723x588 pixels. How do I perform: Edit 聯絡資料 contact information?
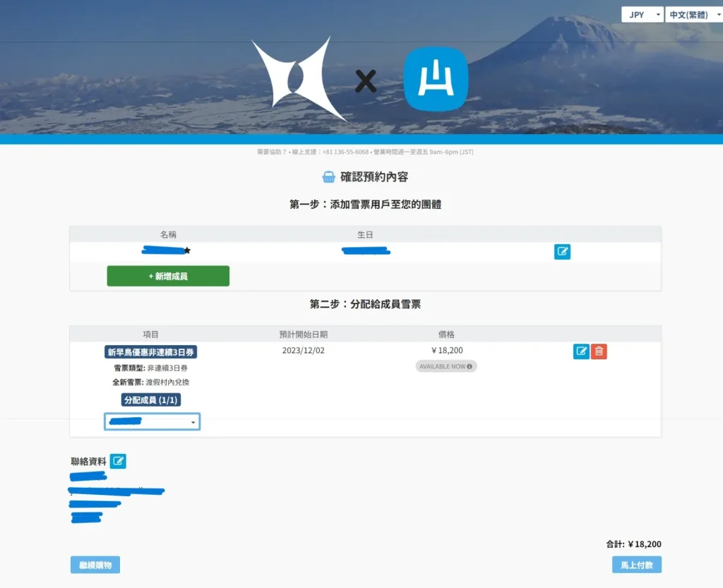click(x=118, y=462)
